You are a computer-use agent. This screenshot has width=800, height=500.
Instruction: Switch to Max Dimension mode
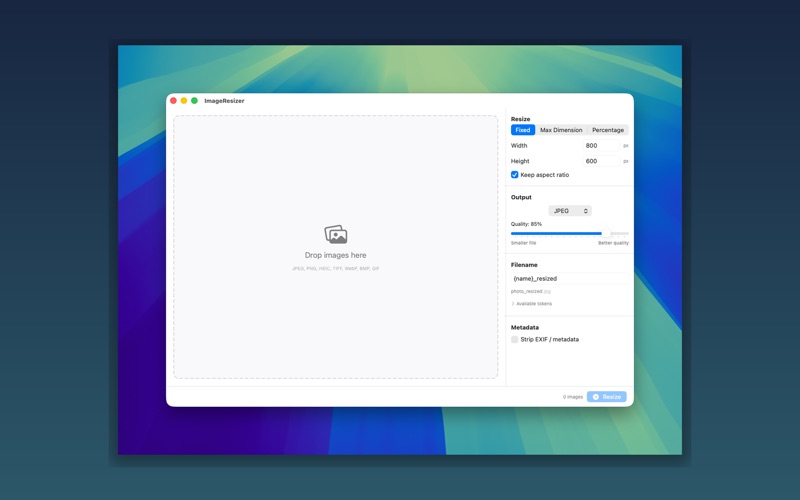pyautogui.click(x=561, y=130)
